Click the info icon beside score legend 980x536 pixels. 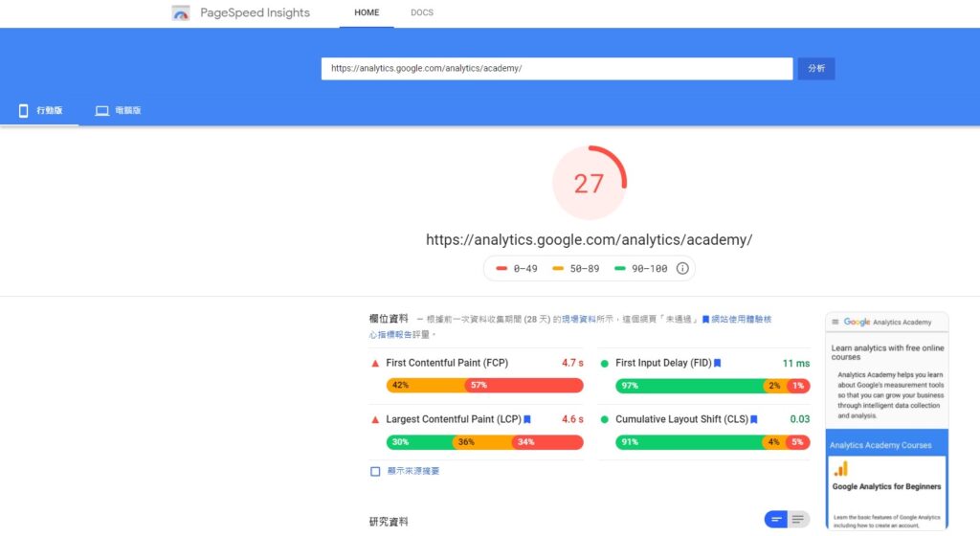[682, 269]
